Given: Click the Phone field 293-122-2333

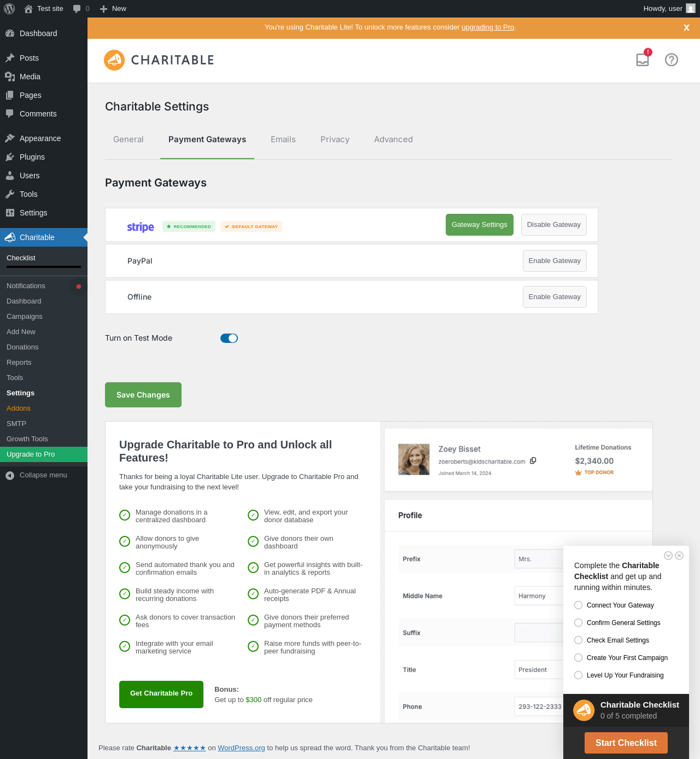Looking at the screenshot, I should click(x=539, y=707).
